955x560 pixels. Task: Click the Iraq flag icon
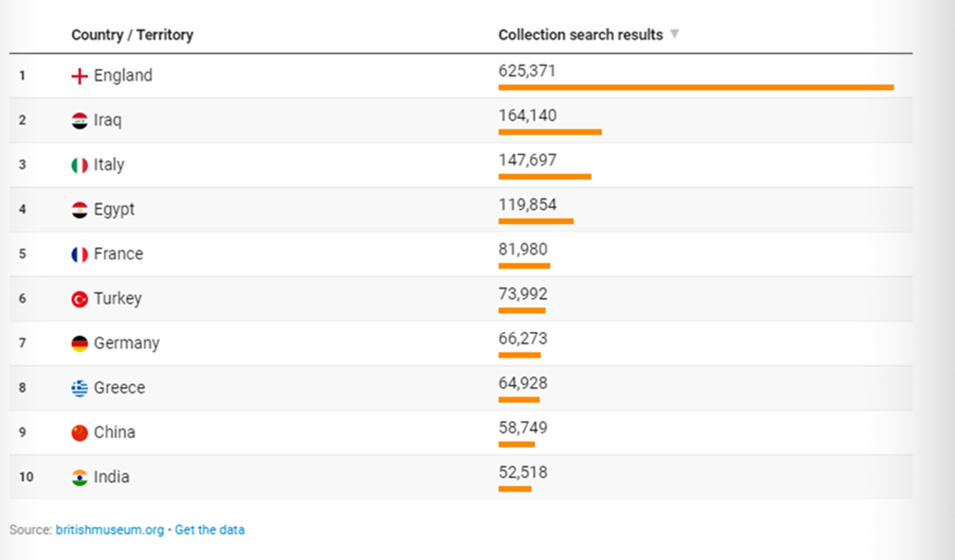point(79,121)
